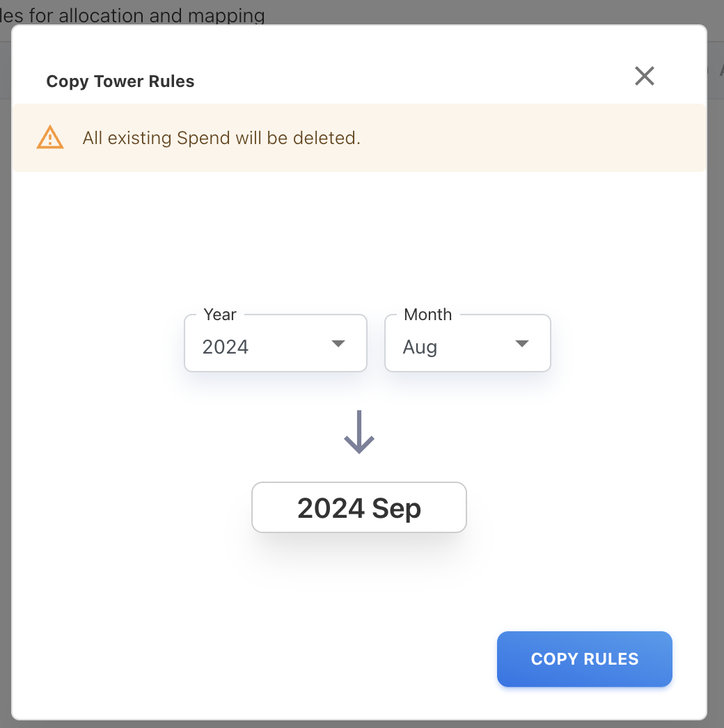The image size is (724, 728).
Task: Click the orange warning triangle icon
Action: click(x=50, y=138)
